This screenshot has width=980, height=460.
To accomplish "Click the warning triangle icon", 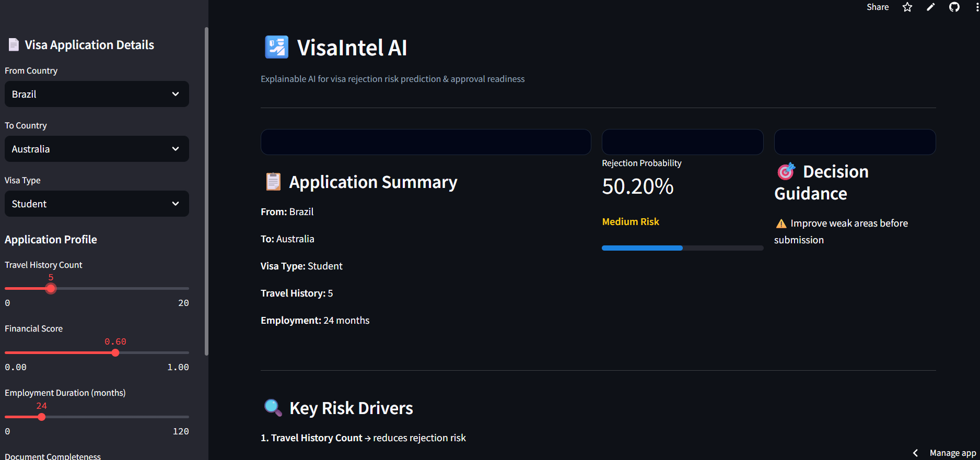I will (781, 223).
